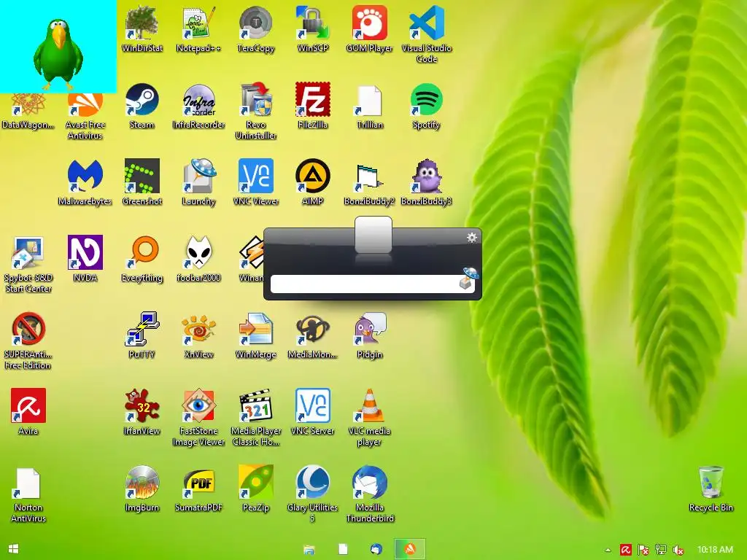Image resolution: width=747 pixels, height=560 pixels.
Task: Click Media Player Classic Home Cinema icon
Action: coord(256,417)
